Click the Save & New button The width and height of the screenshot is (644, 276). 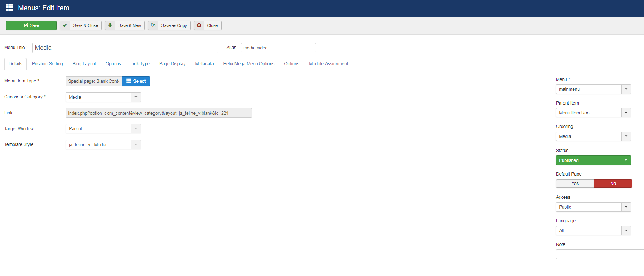[x=125, y=25]
